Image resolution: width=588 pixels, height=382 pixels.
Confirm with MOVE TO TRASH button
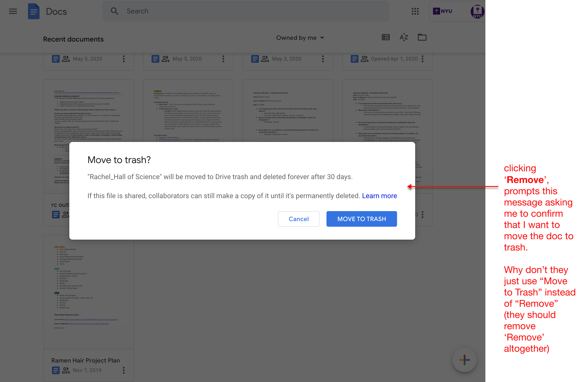[362, 219]
